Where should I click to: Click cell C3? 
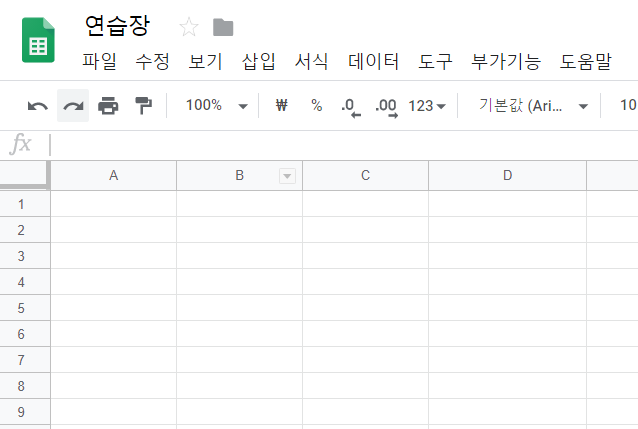[x=365, y=256]
